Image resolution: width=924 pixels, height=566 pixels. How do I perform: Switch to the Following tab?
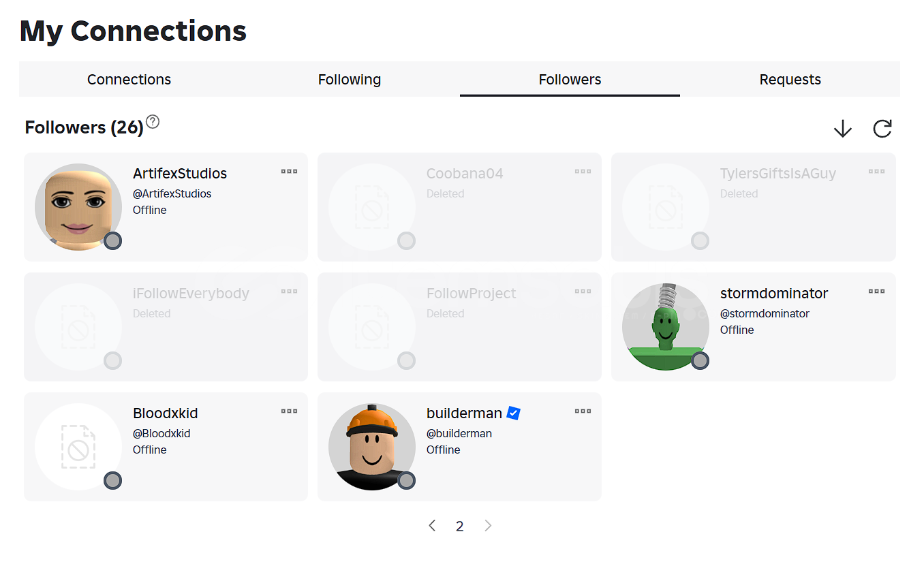coord(349,80)
